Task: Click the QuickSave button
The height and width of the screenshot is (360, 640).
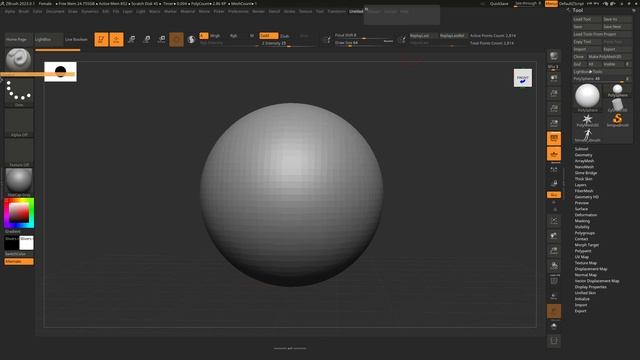Action: (499, 4)
